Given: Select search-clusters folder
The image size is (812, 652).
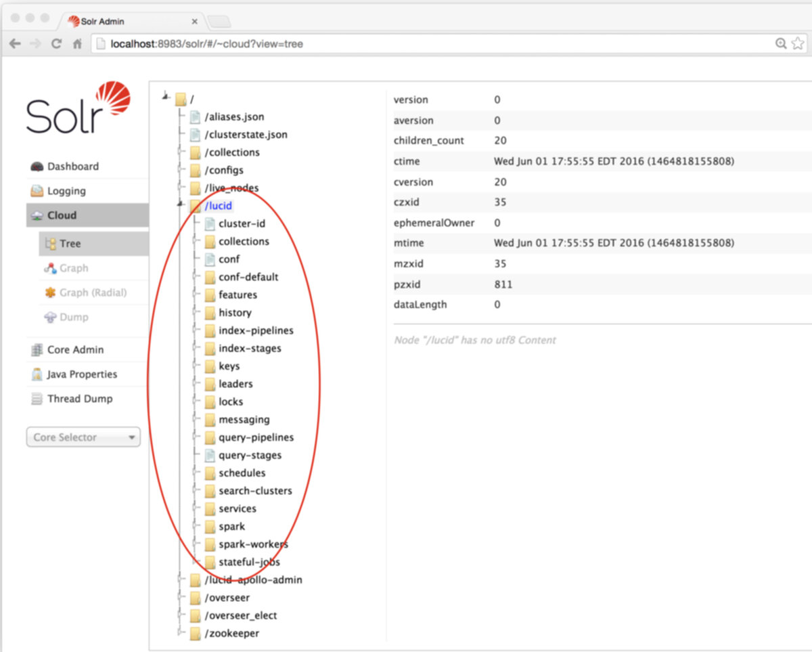Looking at the screenshot, I should [255, 491].
